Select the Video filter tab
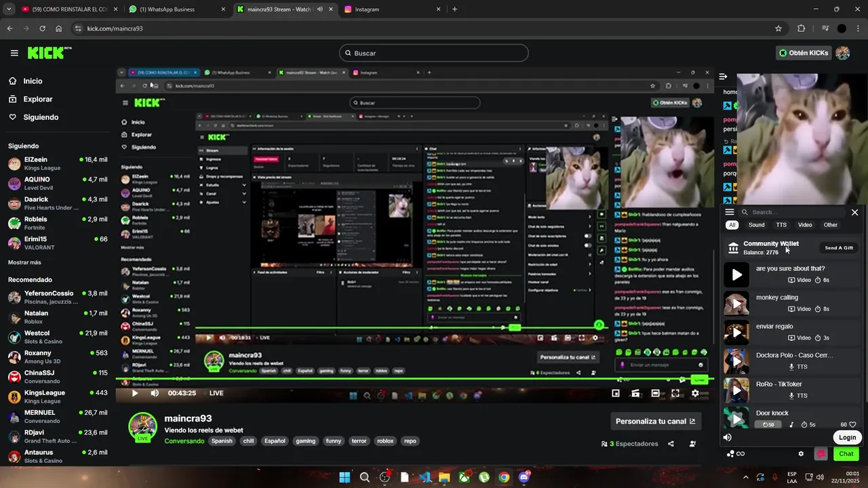Screen dimensions: 868x488 pos(805,225)
